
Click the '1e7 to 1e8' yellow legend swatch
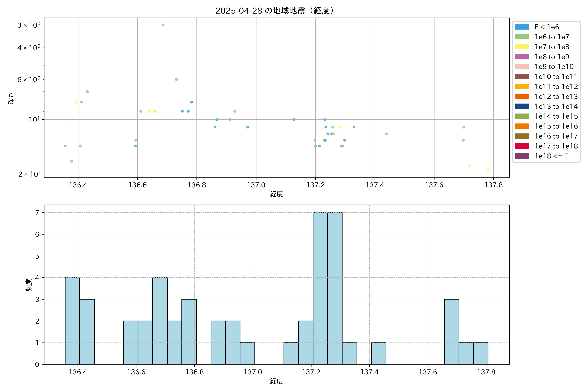coord(522,47)
